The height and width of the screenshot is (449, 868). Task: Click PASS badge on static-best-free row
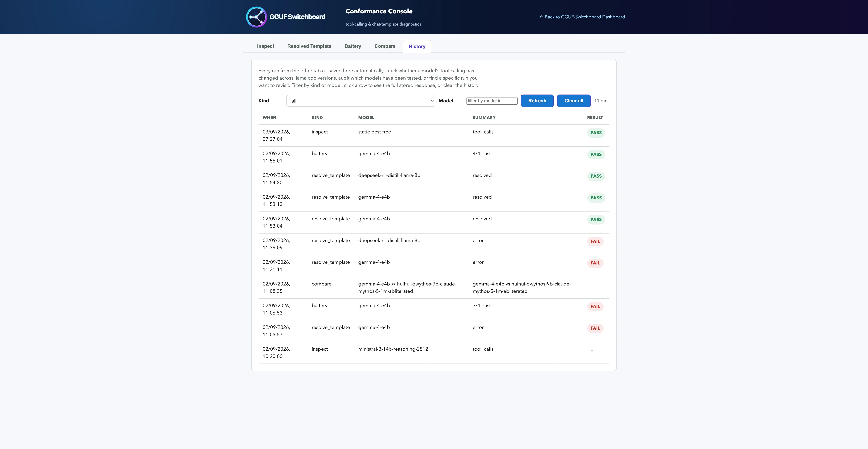pos(596,133)
